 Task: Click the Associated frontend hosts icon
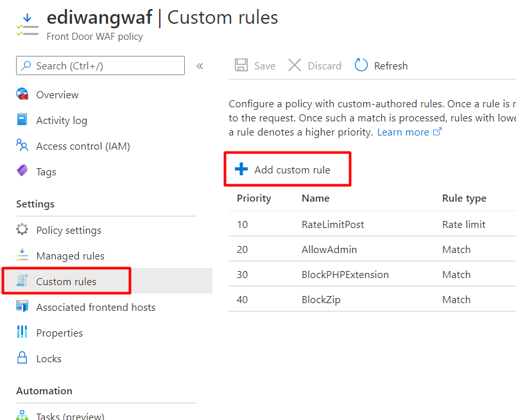coord(22,306)
